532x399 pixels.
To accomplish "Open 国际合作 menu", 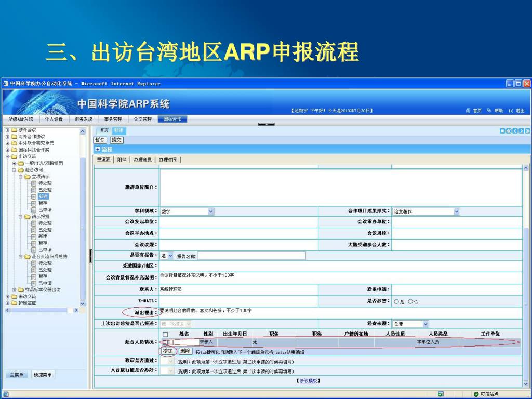I will pyautogui.click(x=172, y=119).
